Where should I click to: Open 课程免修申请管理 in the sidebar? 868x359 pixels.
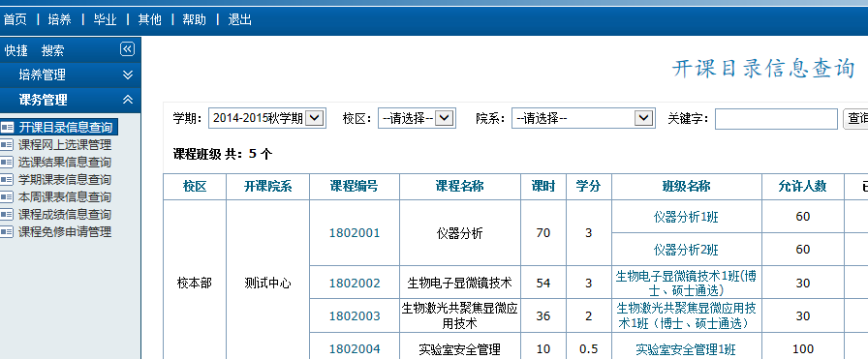(65, 232)
